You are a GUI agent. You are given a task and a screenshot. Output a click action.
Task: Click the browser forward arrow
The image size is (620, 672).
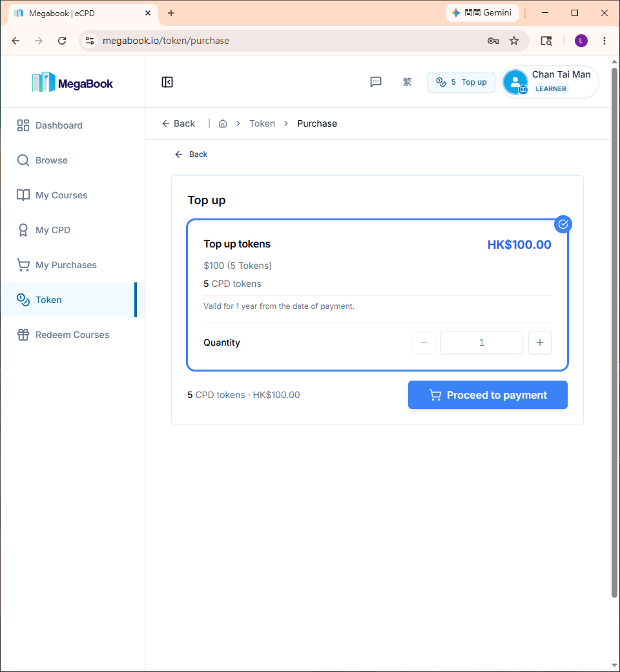point(39,41)
